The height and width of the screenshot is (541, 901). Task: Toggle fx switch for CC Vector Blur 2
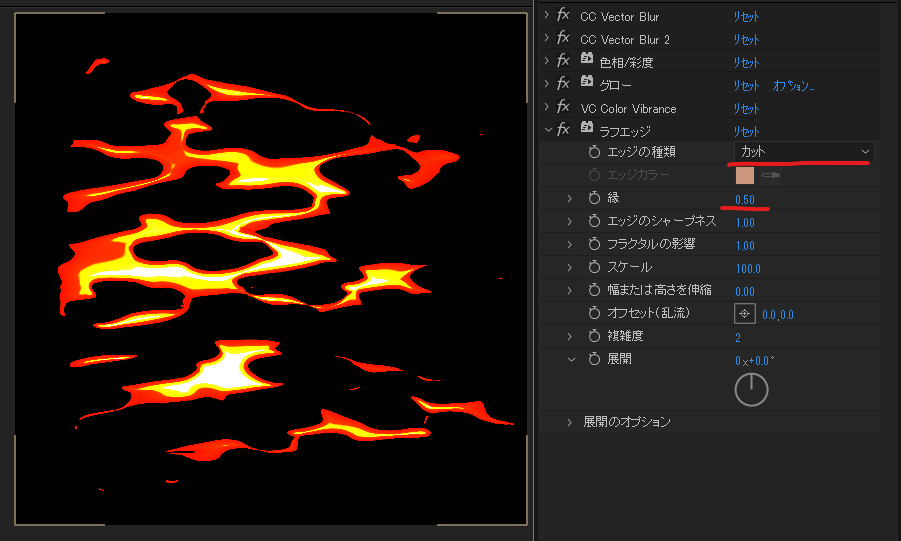(563, 39)
